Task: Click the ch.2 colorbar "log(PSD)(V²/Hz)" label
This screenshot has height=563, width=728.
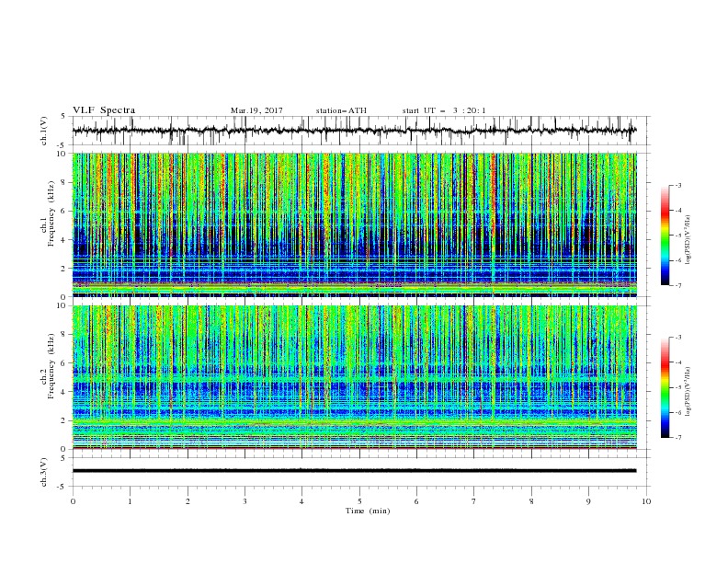Action: (x=688, y=392)
